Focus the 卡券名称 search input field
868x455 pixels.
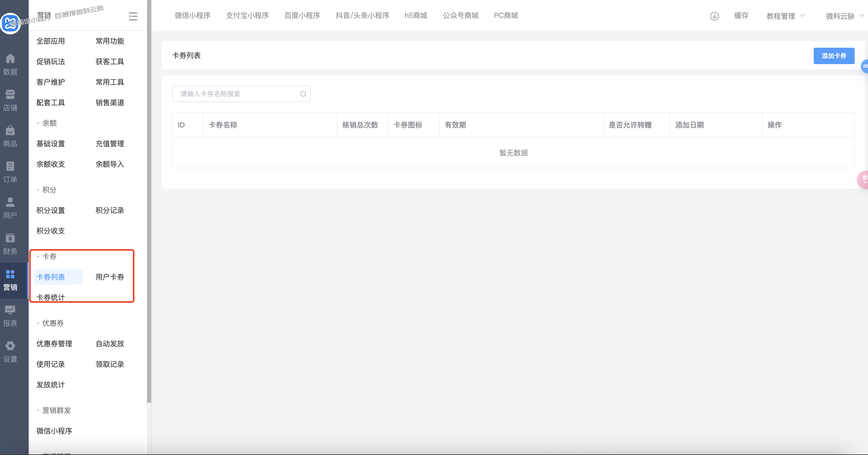pos(236,94)
